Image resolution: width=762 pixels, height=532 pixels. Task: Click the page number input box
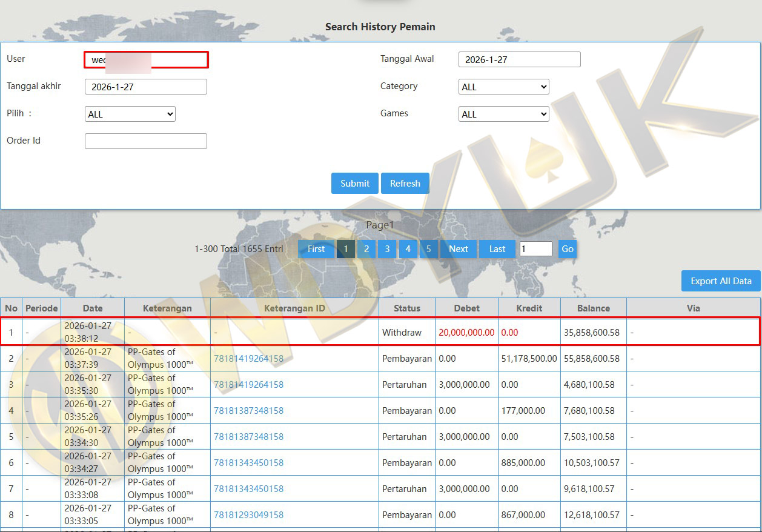pos(535,249)
